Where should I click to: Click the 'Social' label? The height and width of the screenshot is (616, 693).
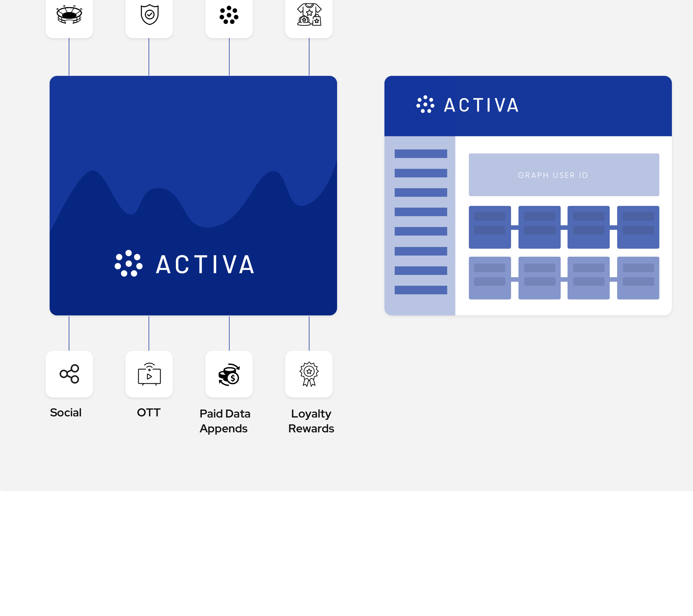[x=66, y=413]
